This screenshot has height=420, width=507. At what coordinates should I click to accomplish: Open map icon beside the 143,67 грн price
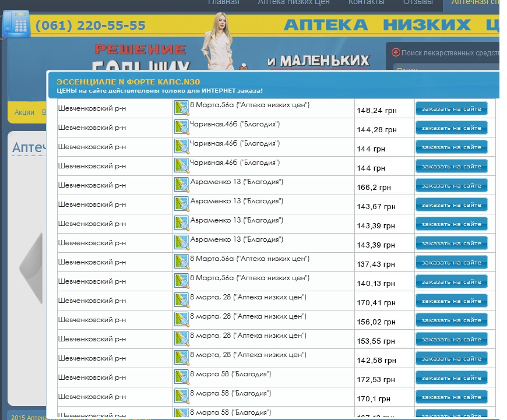pos(181,204)
